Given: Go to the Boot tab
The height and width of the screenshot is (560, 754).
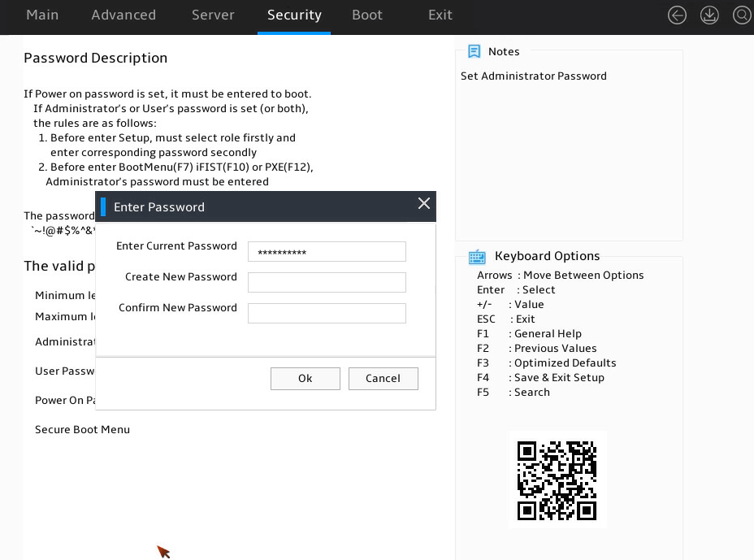Looking at the screenshot, I should coord(367,15).
